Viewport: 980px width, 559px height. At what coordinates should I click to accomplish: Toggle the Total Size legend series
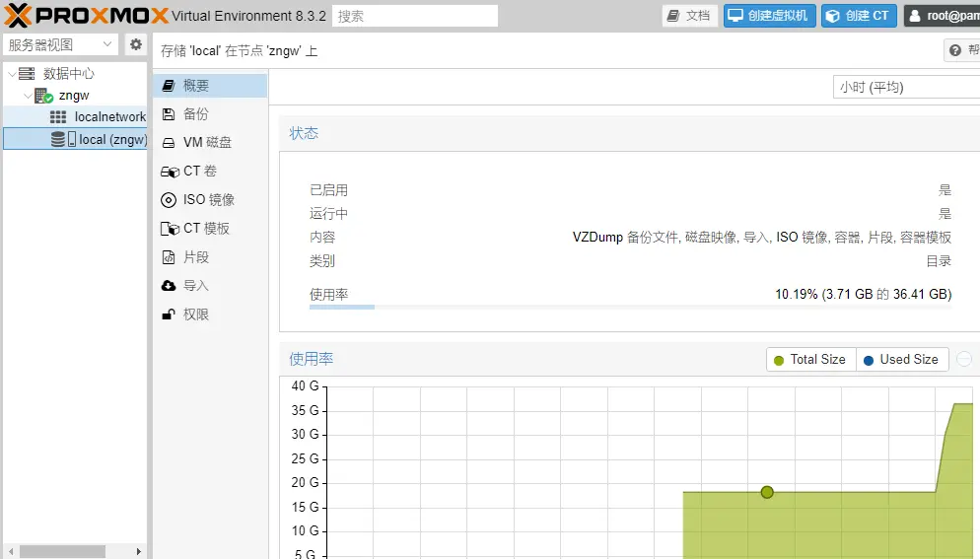[x=810, y=360]
